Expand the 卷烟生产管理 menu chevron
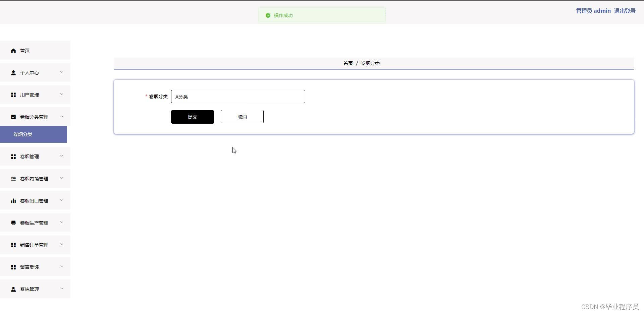644x313 pixels. [62, 222]
